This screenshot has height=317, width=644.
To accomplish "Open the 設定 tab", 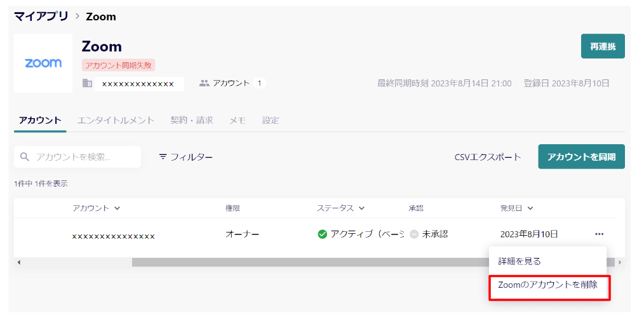I will tap(271, 121).
